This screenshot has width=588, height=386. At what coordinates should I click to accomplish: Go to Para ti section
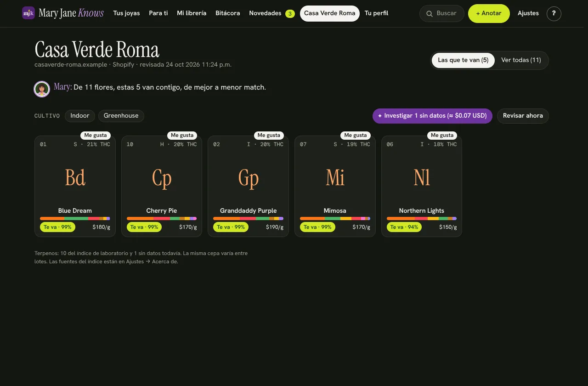[x=158, y=13]
